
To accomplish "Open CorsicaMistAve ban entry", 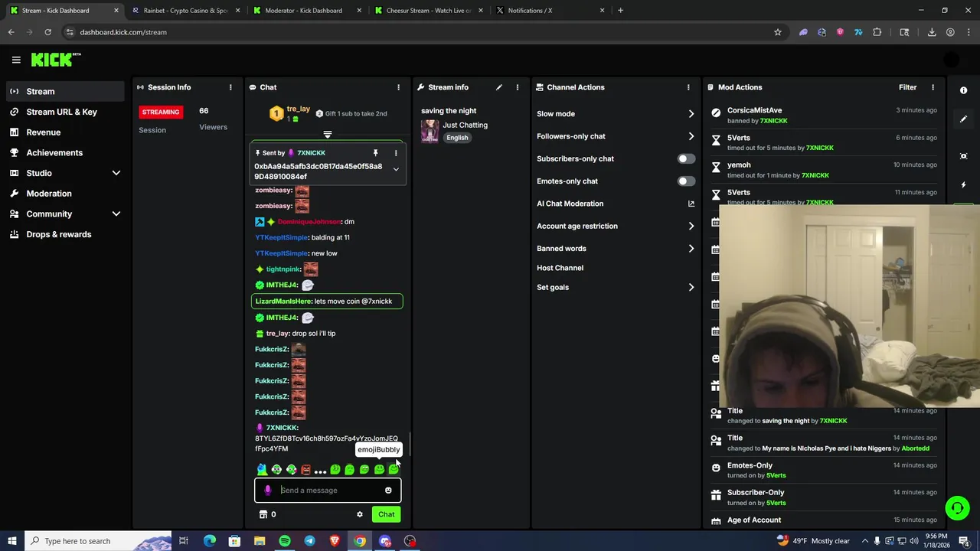I will [824, 115].
